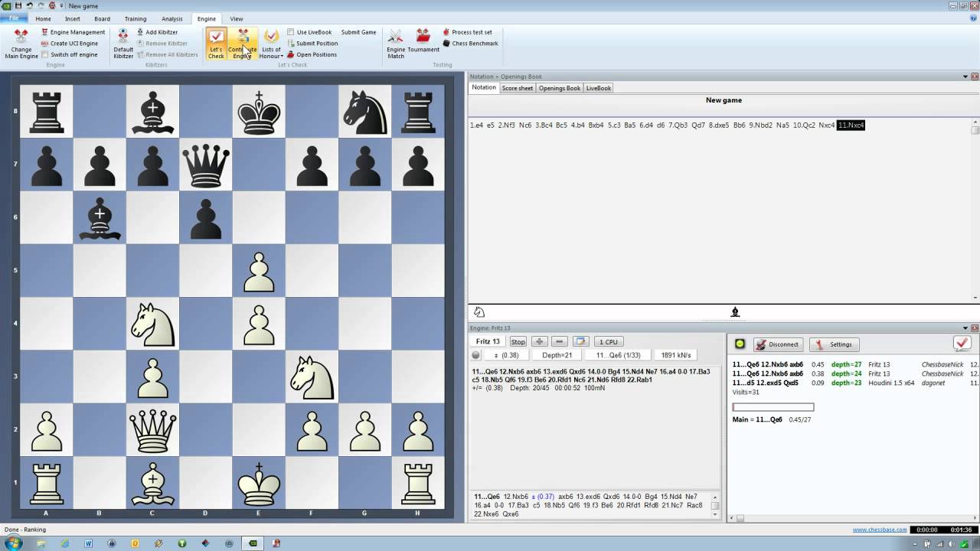Select the LiveBook tab
The image size is (980, 551).
pyautogui.click(x=599, y=88)
